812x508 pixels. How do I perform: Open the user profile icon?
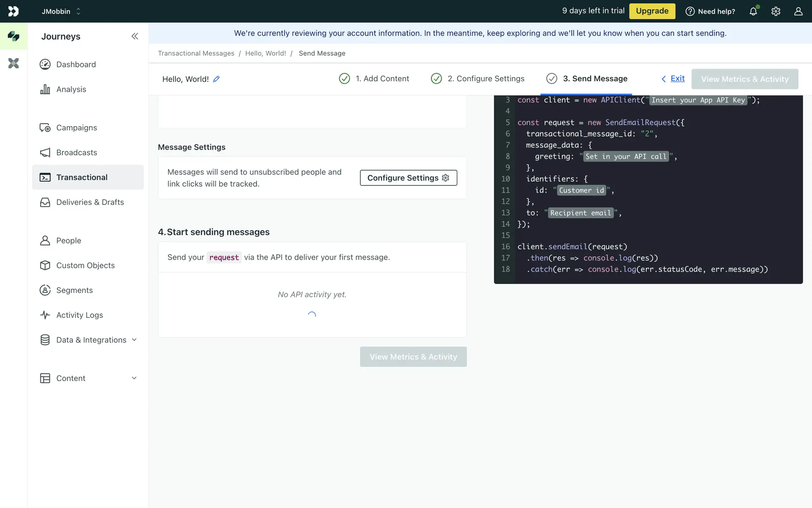coord(798,11)
